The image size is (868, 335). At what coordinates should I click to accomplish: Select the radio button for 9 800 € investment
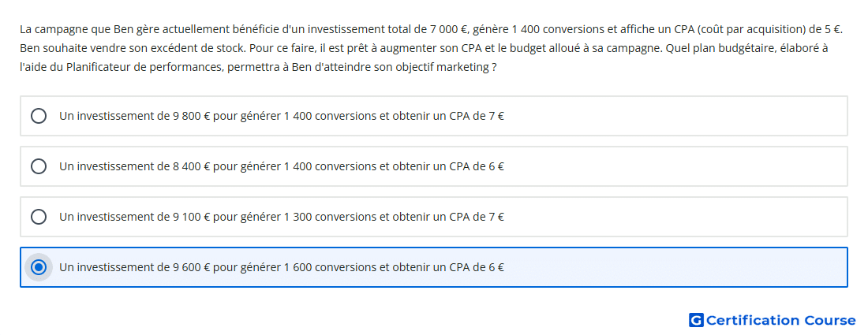(x=39, y=116)
